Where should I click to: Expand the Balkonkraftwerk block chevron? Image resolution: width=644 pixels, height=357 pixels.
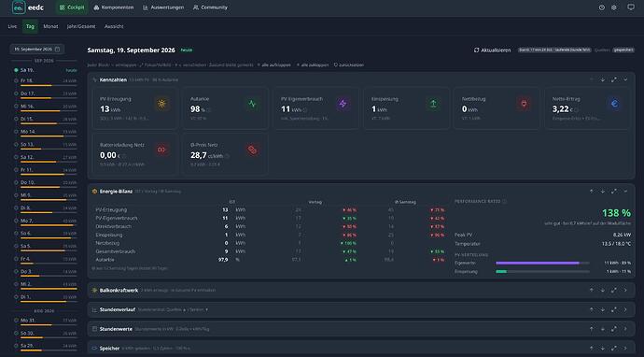[625, 290]
